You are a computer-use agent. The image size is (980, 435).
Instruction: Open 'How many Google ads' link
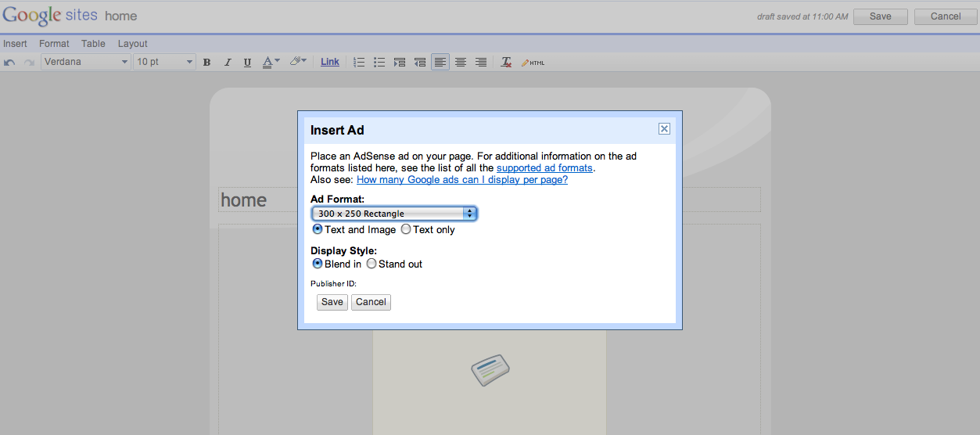[x=462, y=179]
